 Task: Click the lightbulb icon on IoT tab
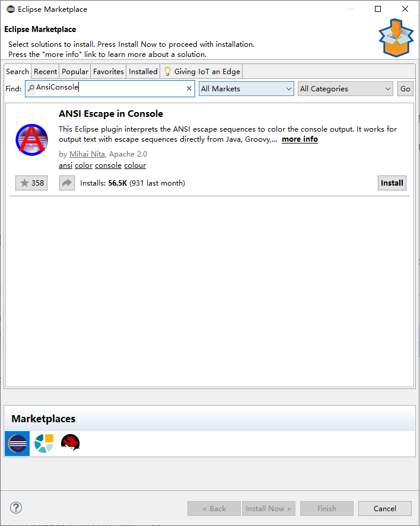pos(167,71)
